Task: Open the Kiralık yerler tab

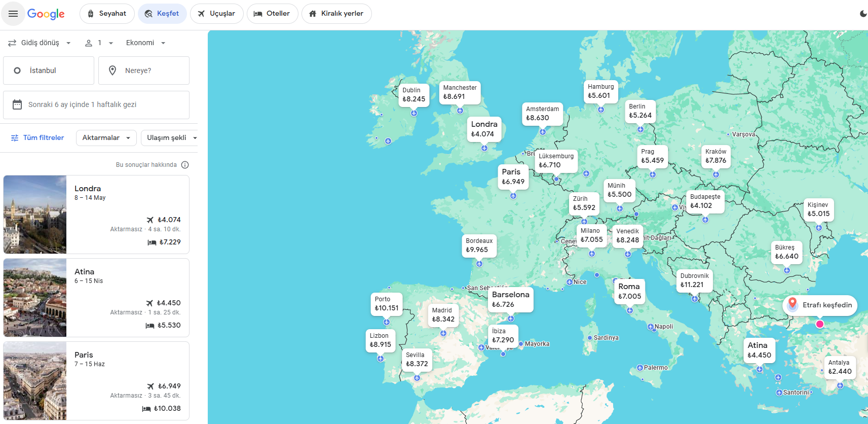Action: 336,14
